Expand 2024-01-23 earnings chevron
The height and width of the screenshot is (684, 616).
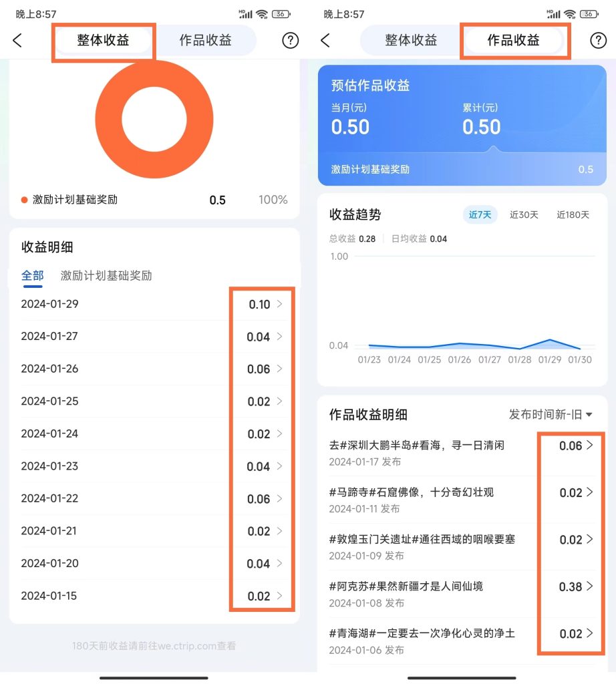(x=280, y=466)
